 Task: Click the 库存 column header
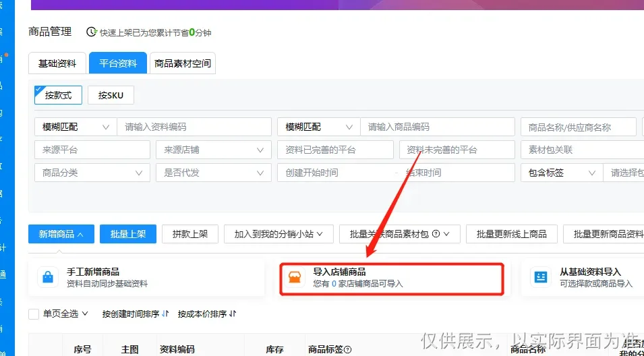pyautogui.click(x=274, y=349)
